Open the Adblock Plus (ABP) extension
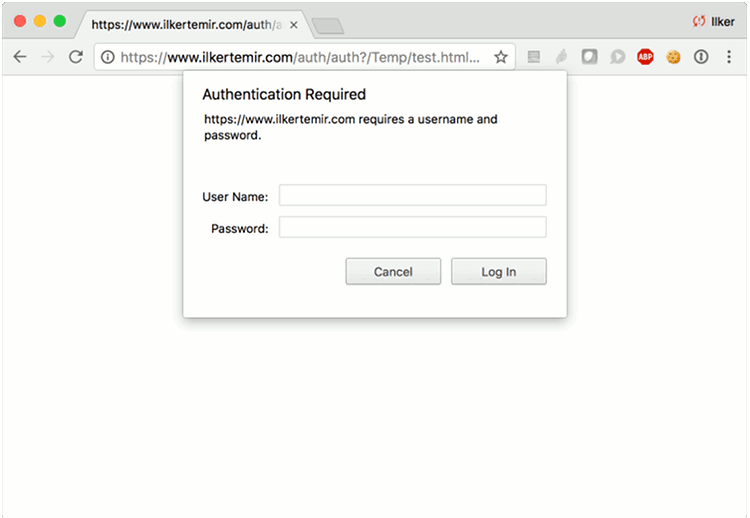The image size is (750, 518). click(645, 57)
